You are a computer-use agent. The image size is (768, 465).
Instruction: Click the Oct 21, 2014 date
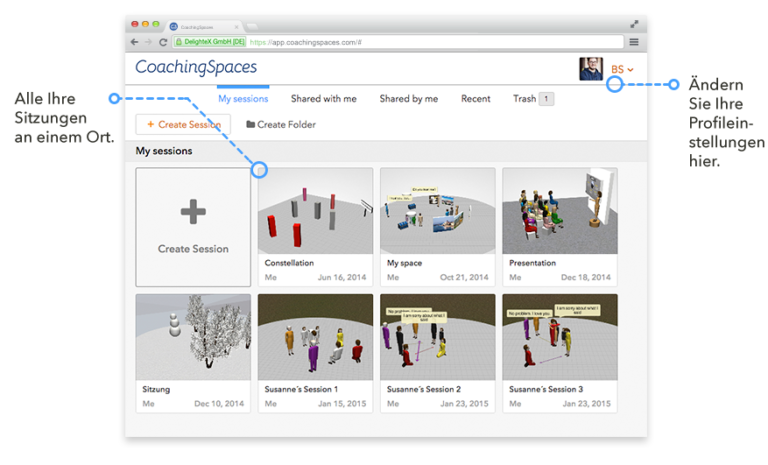pos(464,277)
